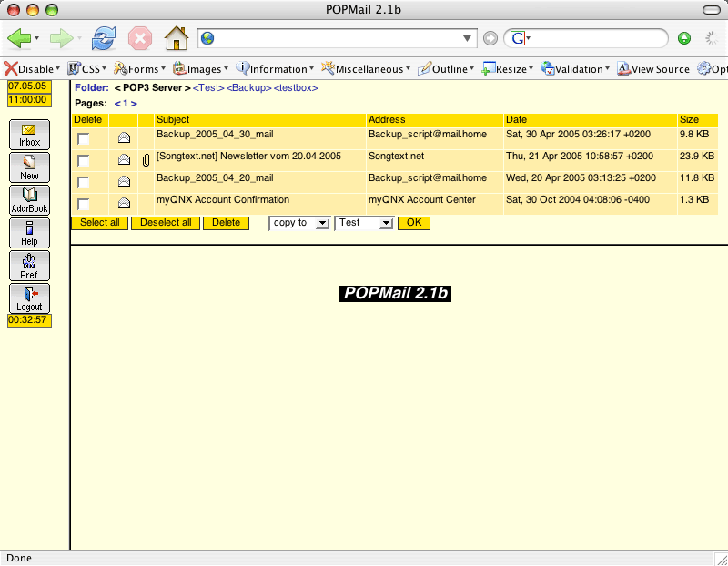Image resolution: width=728 pixels, height=566 pixels.
Task: Click paperclip attachment icon on Songtext row
Action: [146, 160]
